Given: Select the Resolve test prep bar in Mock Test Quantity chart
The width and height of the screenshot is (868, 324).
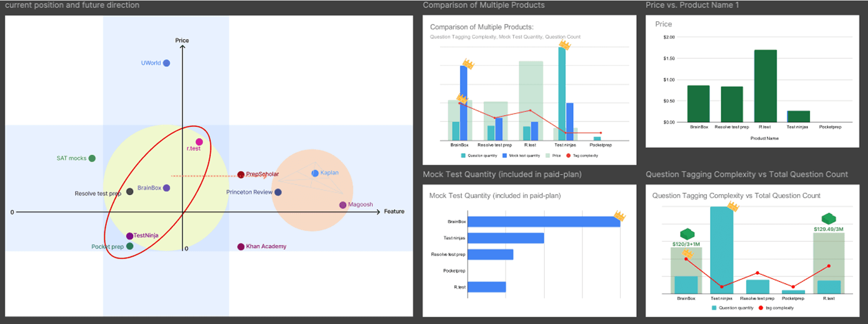Looking at the screenshot, I should click(x=490, y=255).
